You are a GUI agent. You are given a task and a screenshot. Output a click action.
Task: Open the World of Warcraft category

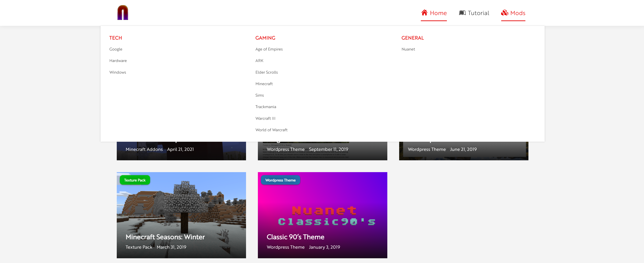pyautogui.click(x=271, y=130)
